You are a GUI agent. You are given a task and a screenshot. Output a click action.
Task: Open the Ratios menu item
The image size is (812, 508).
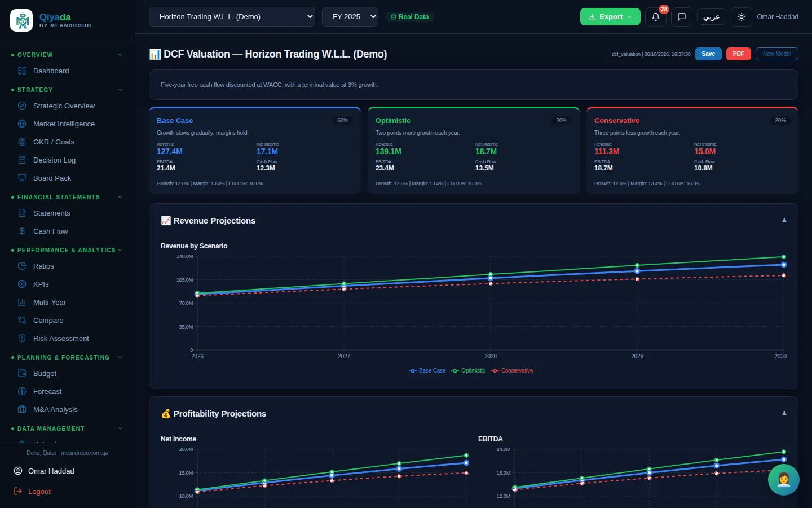point(43,266)
